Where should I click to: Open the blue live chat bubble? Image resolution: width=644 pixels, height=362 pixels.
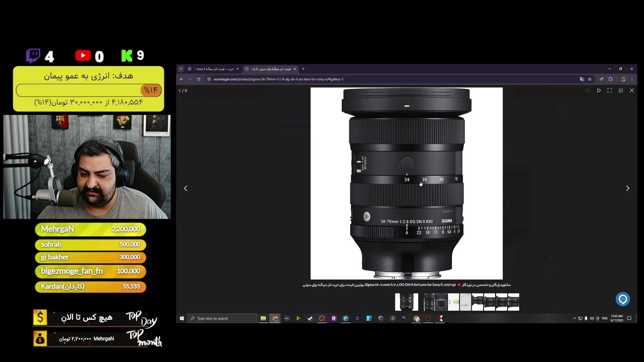pos(623,299)
